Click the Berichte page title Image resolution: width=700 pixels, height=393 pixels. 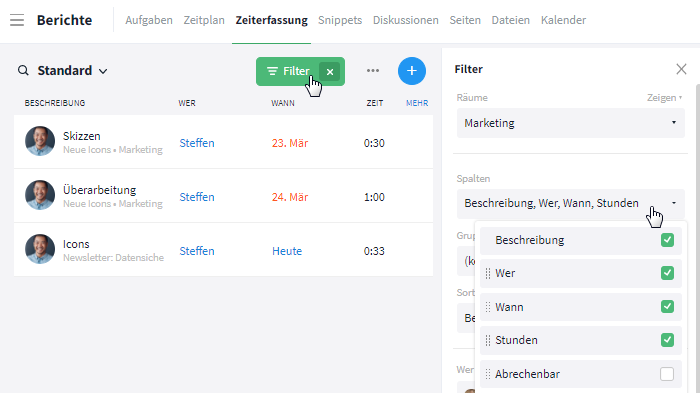coord(64,20)
